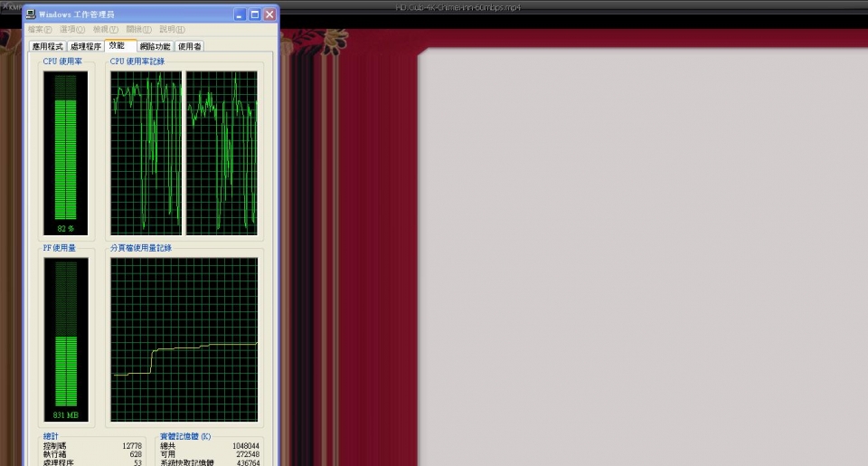The width and height of the screenshot is (868, 466).
Task: Switch to the 處理程序 tab
Action: coord(85,46)
